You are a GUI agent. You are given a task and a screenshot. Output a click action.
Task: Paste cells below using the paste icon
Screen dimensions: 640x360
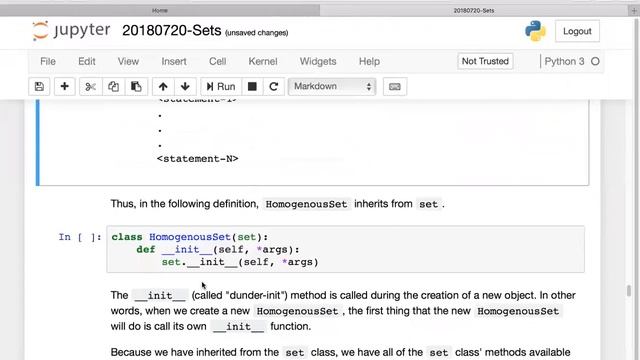(136, 87)
